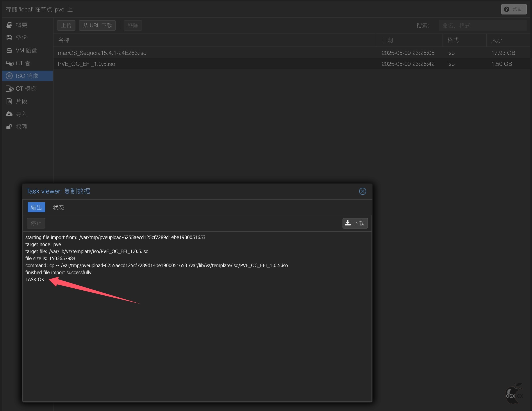This screenshot has height=411, width=532.
Task: Click the 导入 cloud download icon
Action: click(9, 114)
